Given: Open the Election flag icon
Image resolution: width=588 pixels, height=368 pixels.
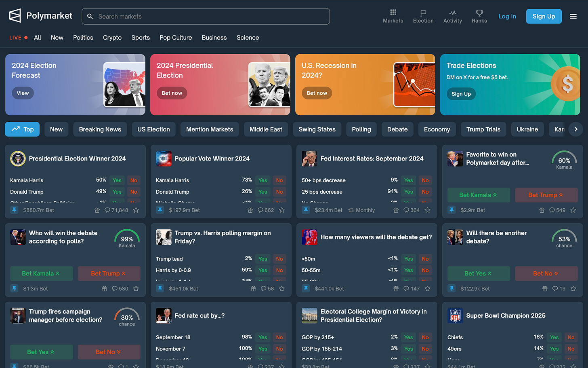Looking at the screenshot, I should (x=423, y=13).
